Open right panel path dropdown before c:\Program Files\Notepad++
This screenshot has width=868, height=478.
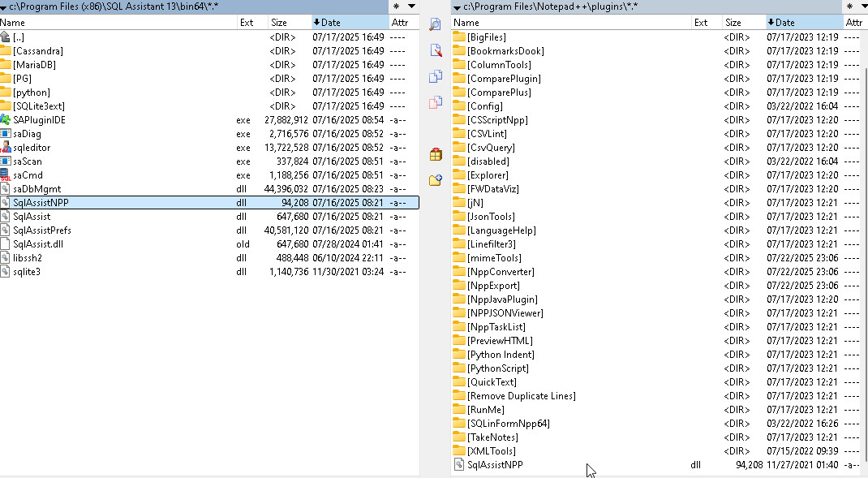tap(457, 8)
